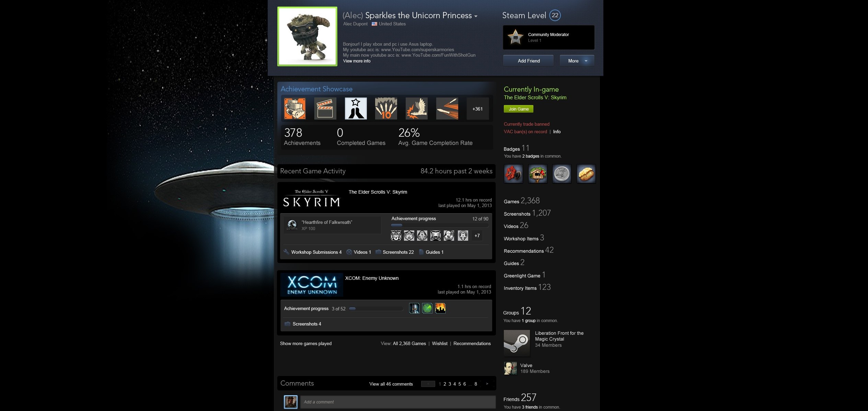The width and height of the screenshot is (868, 411).
Task: Click the Steam logo group avatar
Action: point(517,343)
